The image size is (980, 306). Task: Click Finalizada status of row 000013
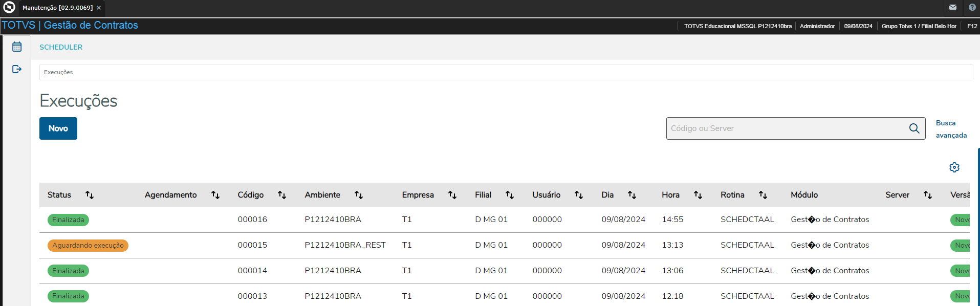pyautogui.click(x=68, y=296)
